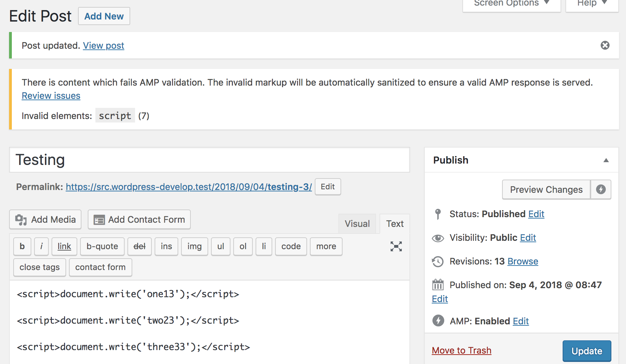
Task: Click the more quicktag button
Action: [326, 246]
